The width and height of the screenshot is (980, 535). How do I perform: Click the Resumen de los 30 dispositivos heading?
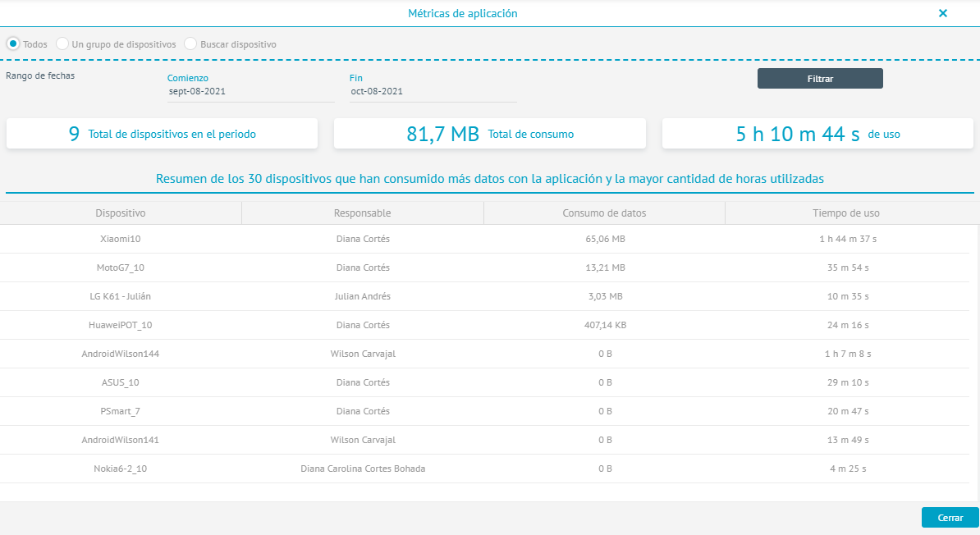coord(490,179)
